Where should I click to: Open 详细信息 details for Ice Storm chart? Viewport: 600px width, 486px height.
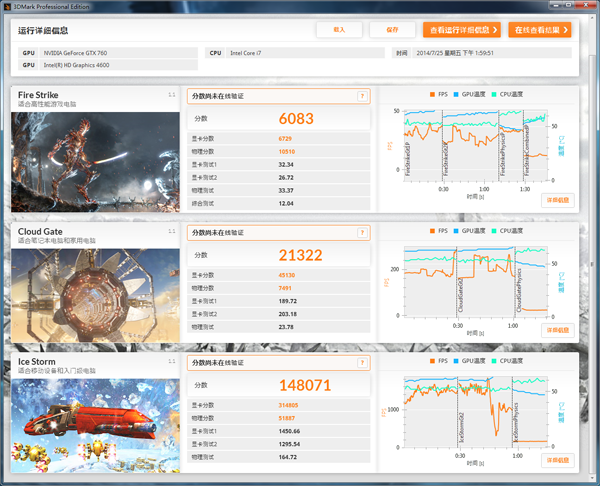[558, 460]
